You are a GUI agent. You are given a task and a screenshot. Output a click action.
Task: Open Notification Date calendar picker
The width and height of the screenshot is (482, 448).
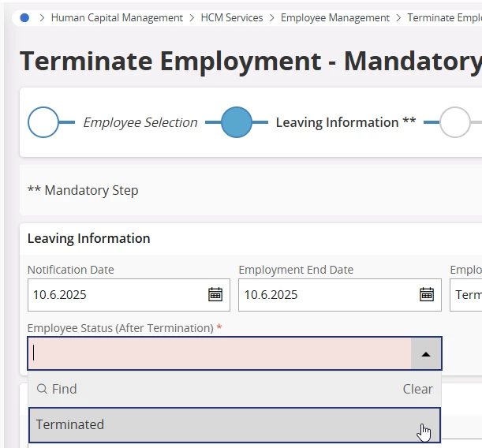(215, 294)
